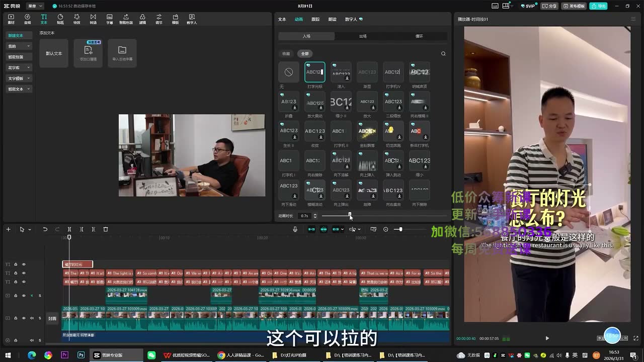Open the 字幕 captions icon

tap(110, 19)
